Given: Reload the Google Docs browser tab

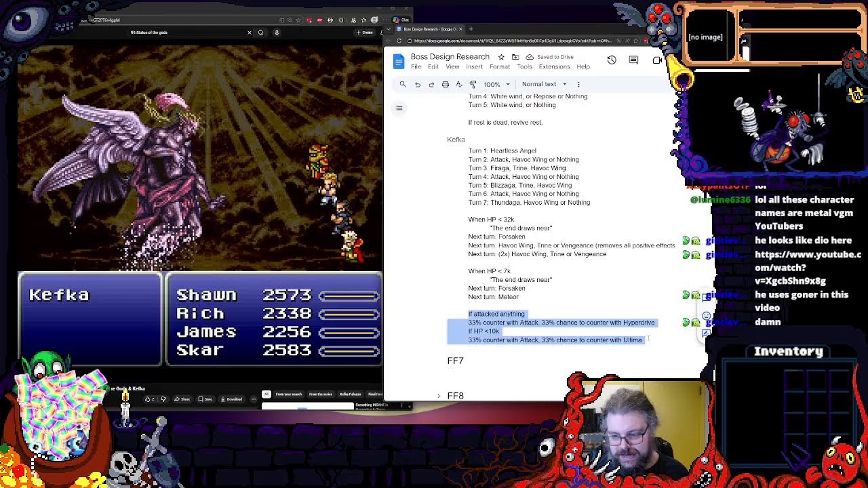Looking at the screenshot, I should [398, 41].
